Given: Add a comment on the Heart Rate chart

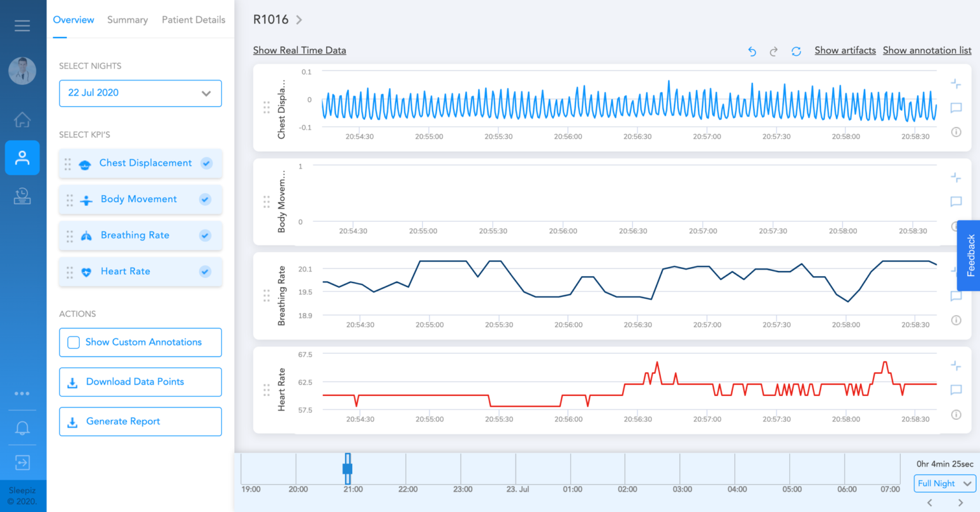Looking at the screenshot, I should [x=956, y=390].
